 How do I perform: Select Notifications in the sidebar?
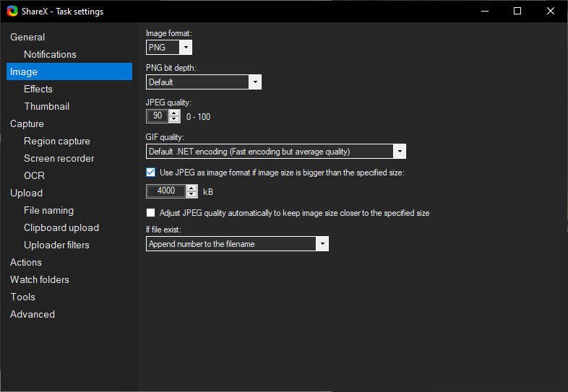tap(50, 54)
